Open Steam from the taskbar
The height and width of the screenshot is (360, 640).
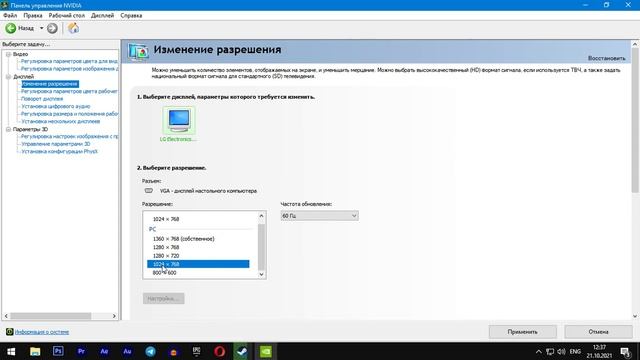[x=242, y=351]
